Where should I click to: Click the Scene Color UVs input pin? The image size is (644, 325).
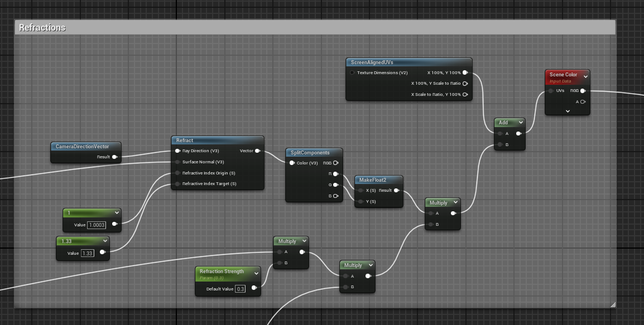coord(551,91)
